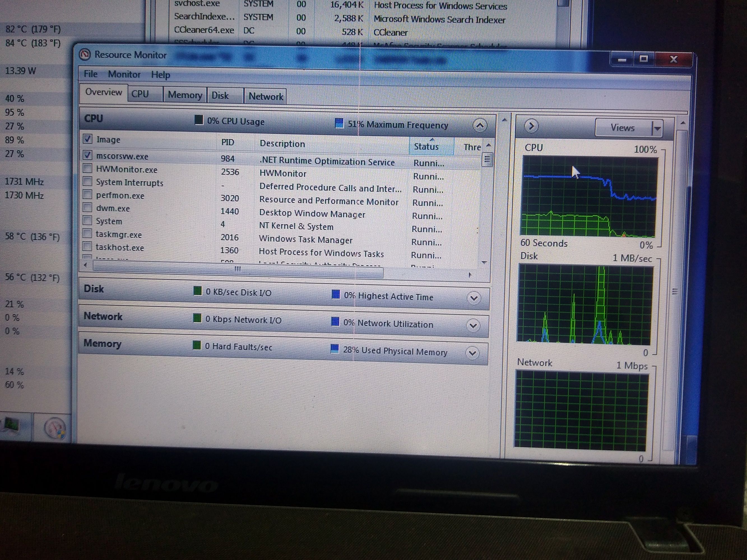The height and width of the screenshot is (560, 747).
Task: Click the Network I/O green indicator square
Action: click(197, 318)
